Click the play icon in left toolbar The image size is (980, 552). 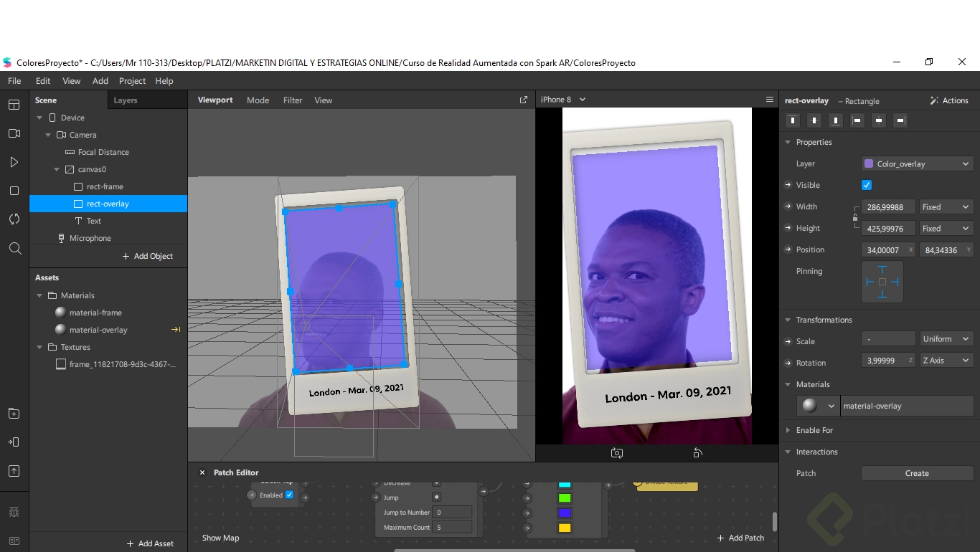tap(14, 162)
